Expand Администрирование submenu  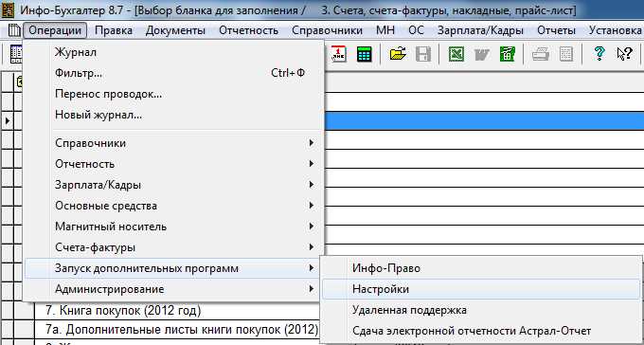pos(174,289)
